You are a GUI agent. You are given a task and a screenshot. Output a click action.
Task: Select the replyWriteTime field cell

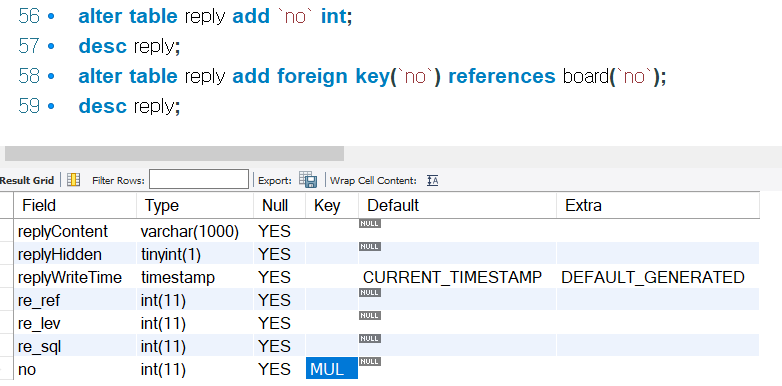pyautogui.click(x=75, y=277)
